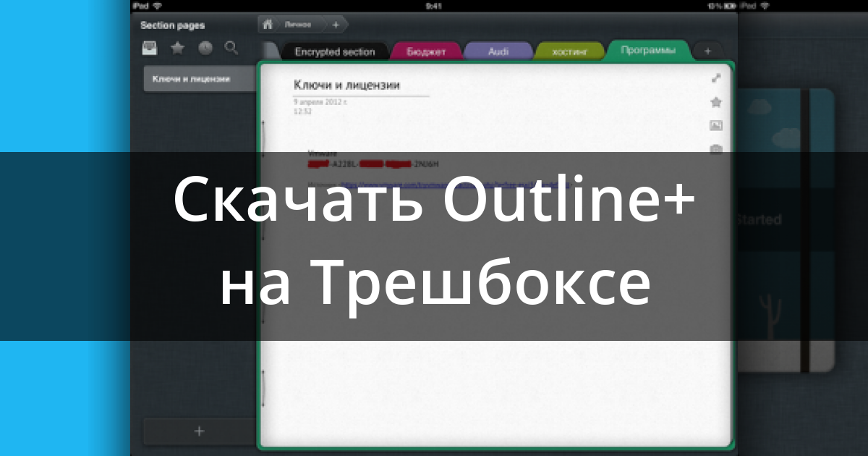Open the notebooks inbox icon in sidebar
This screenshot has height=456, width=868.
[150, 48]
